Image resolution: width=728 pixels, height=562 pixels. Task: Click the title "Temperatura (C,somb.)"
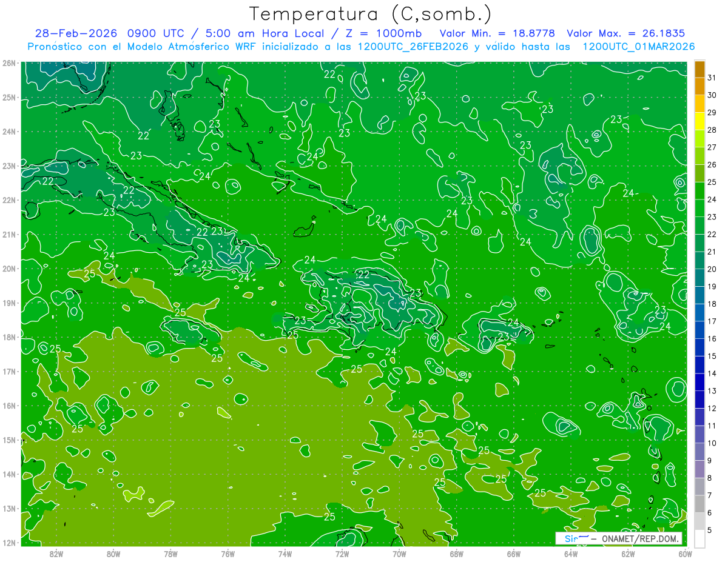(371, 14)
